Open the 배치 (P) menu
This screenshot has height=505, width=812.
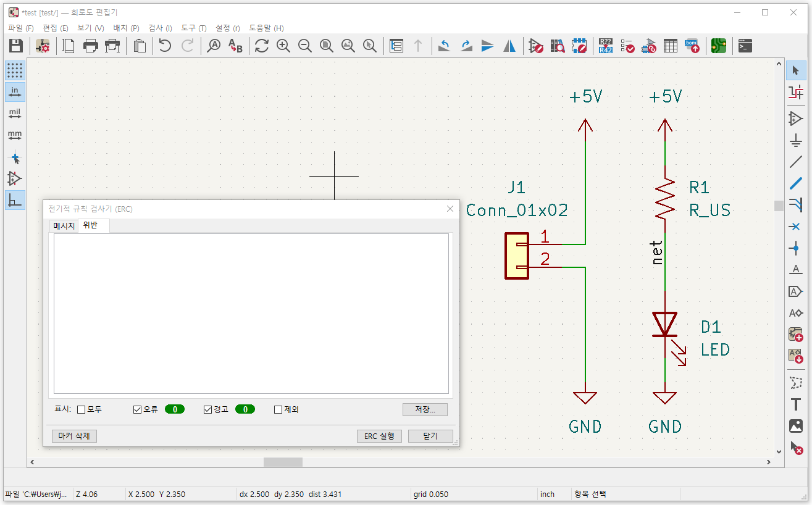[x=126, y=28]
